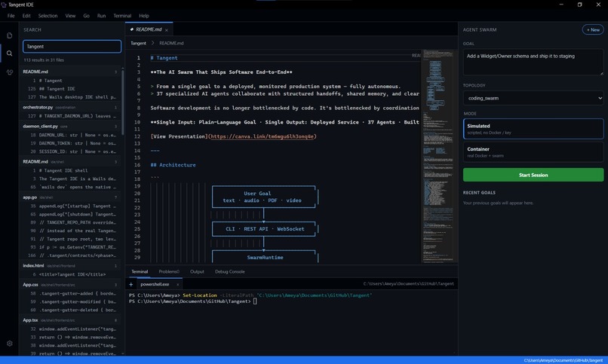Open result 'The Wails desktop IDE shell' line 127

(70, 97)
